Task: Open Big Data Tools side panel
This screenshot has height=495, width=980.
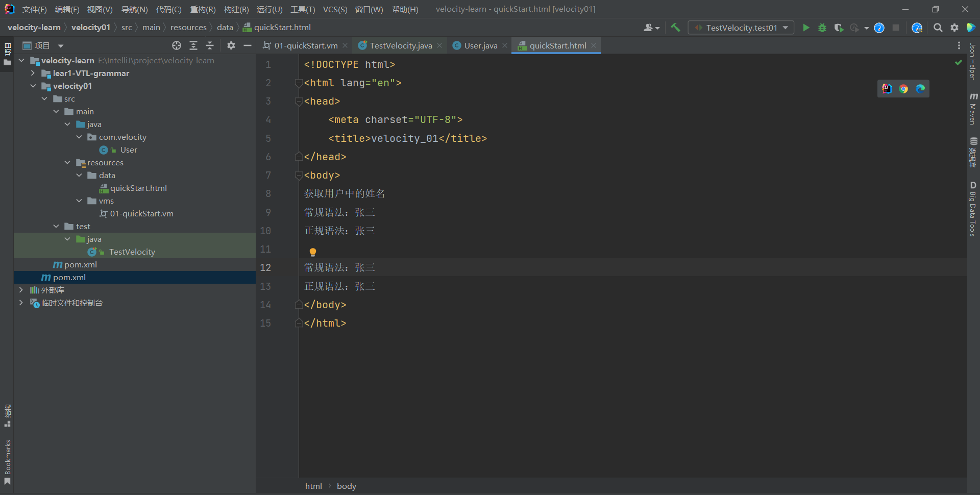Action: [973, 209]
